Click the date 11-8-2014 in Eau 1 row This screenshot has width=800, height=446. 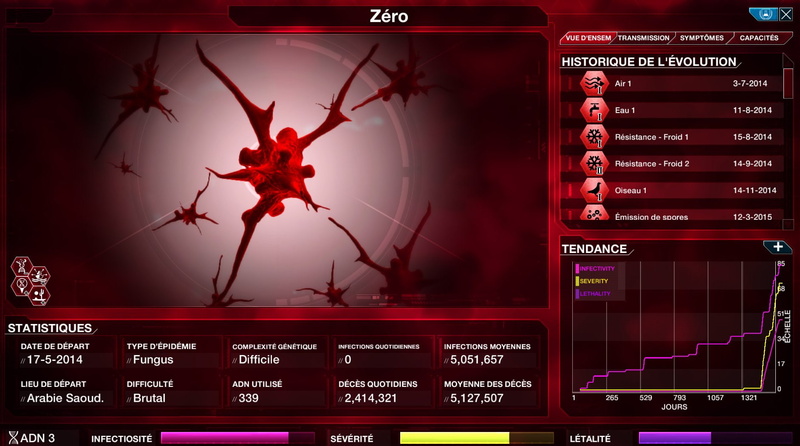(752, 110)
